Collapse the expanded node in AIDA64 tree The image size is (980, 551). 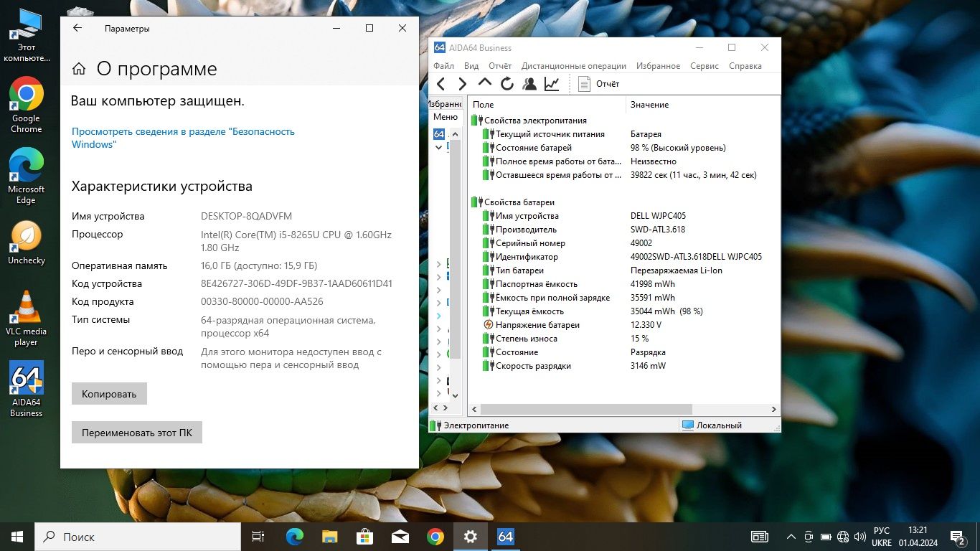pos(439,147)
